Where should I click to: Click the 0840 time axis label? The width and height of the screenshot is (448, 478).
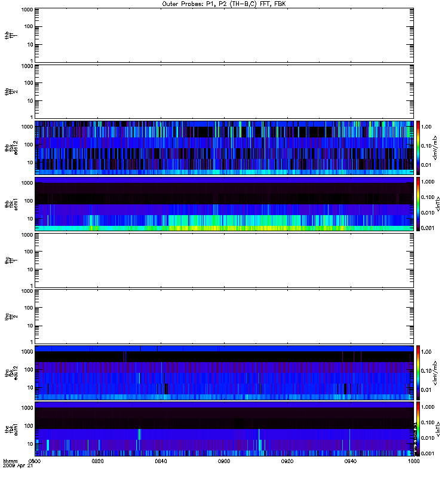(161, 462)
